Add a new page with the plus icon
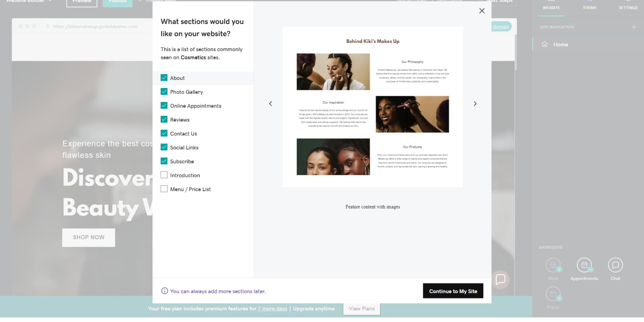 pos(634,26)
